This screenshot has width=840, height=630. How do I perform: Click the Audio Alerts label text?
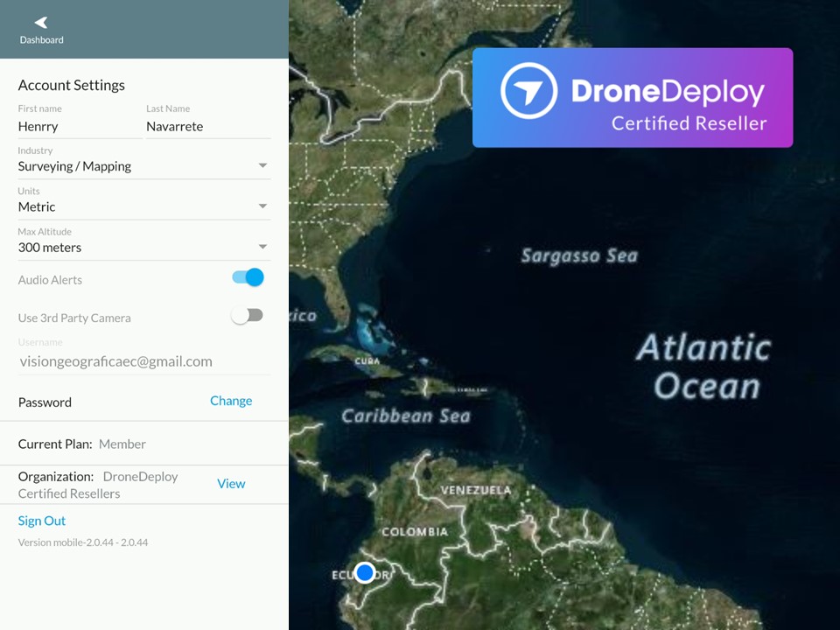(x=50, y=280)
